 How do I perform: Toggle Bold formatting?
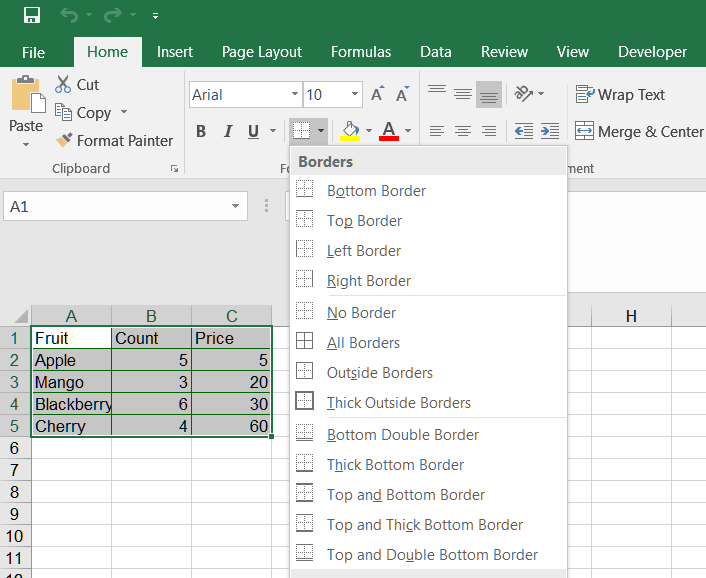tap(201, 131)
